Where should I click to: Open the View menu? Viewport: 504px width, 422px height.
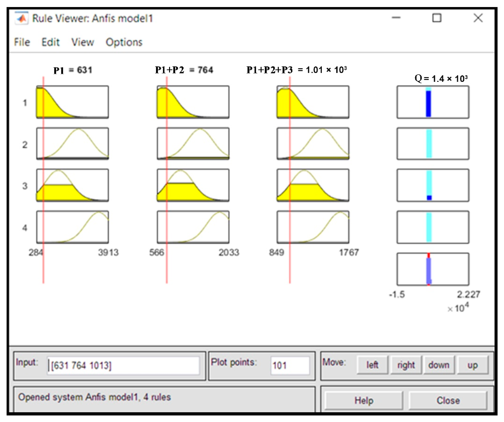click(x=83, y=42)
